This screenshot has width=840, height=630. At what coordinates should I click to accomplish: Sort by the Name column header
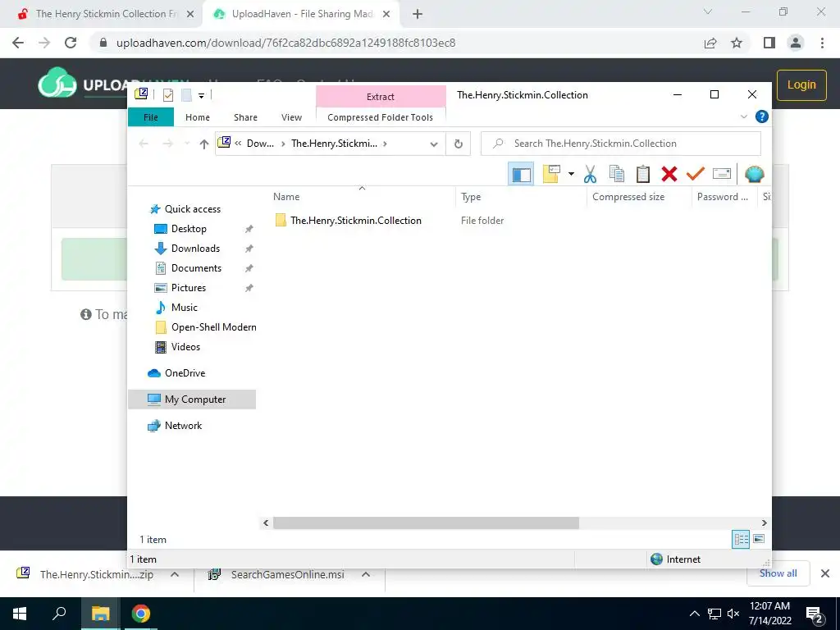pos(286,197)
